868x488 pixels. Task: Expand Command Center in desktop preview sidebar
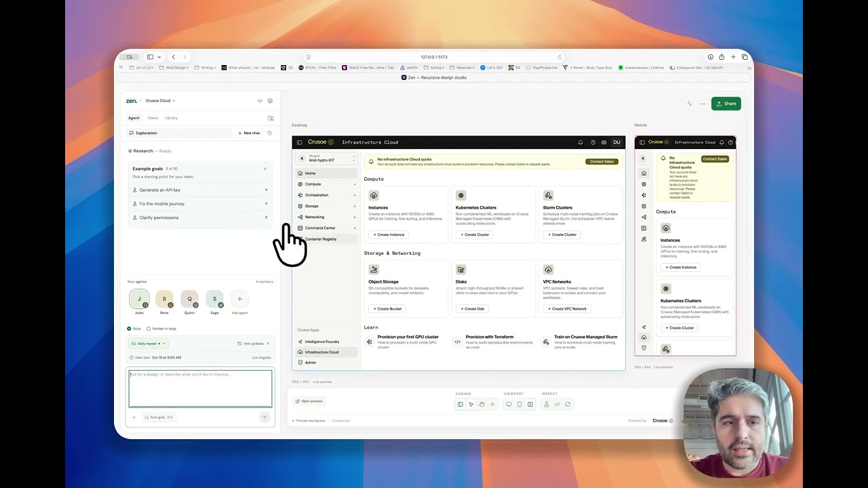point(326,228)
